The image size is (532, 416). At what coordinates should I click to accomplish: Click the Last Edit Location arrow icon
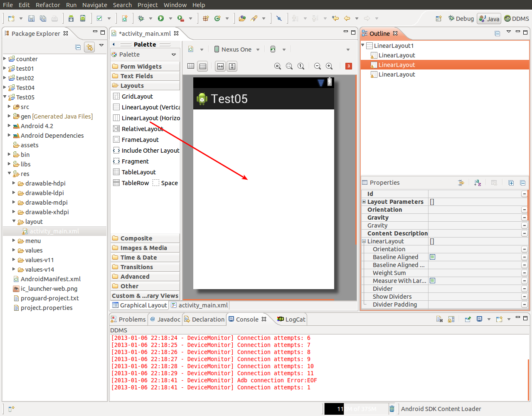[x=335, y=18]
